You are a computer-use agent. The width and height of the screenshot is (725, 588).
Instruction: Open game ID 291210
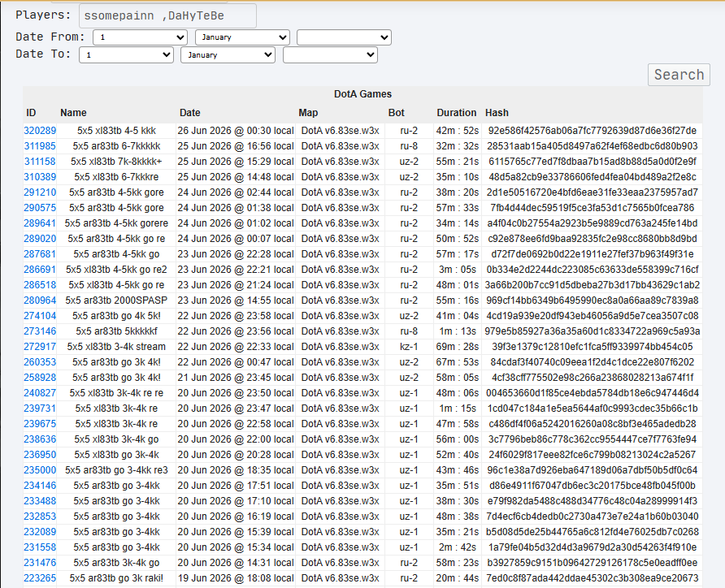click(x=40, y=192)
